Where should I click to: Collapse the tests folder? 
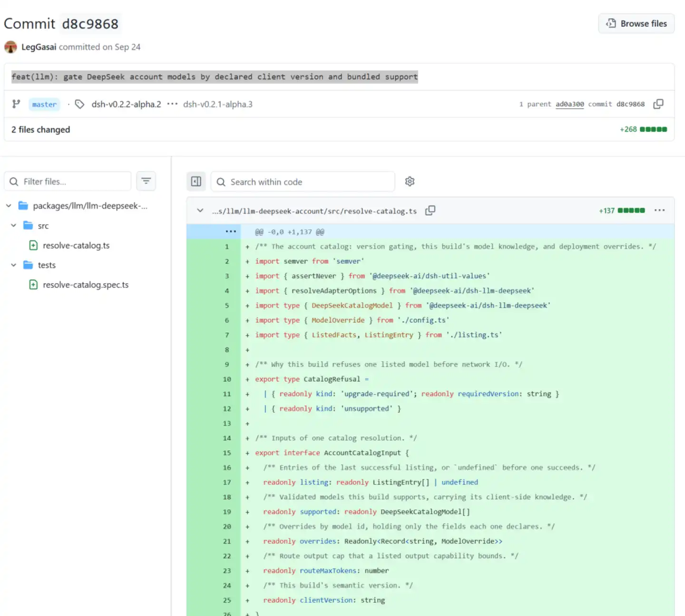coord(14,265)
